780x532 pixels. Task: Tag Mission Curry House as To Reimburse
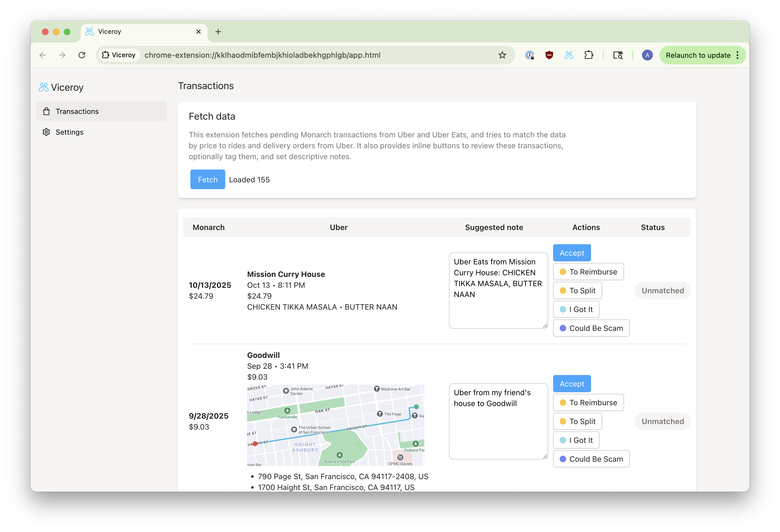588,272
